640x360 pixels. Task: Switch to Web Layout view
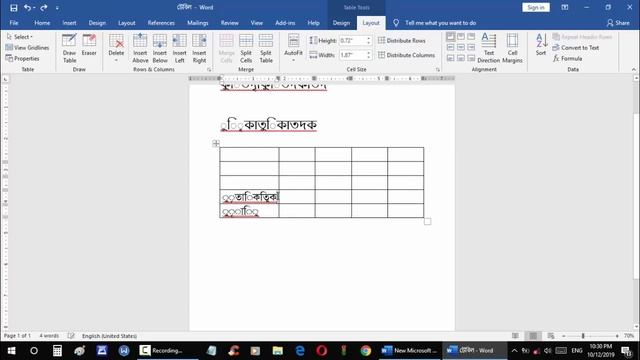point(551,336)
